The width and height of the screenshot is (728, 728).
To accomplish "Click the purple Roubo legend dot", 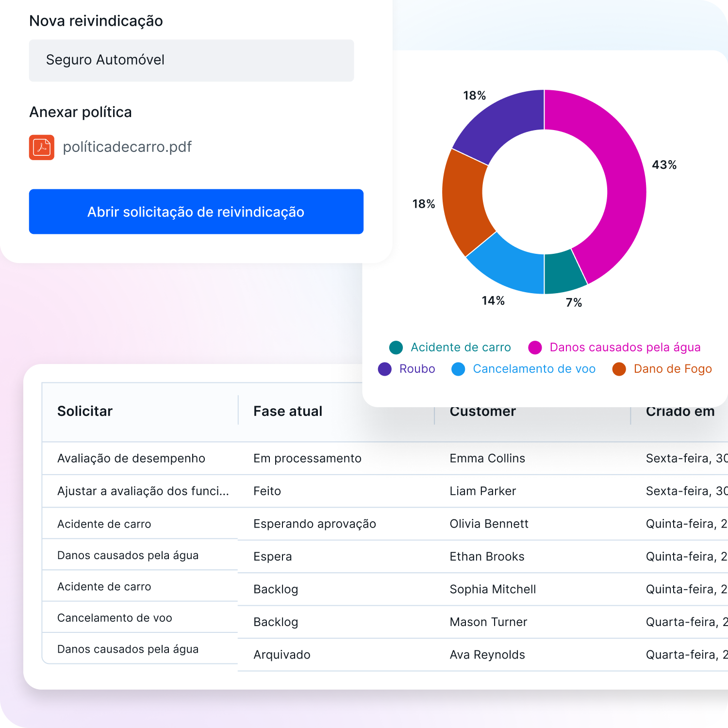I will (x=385, y=369).
